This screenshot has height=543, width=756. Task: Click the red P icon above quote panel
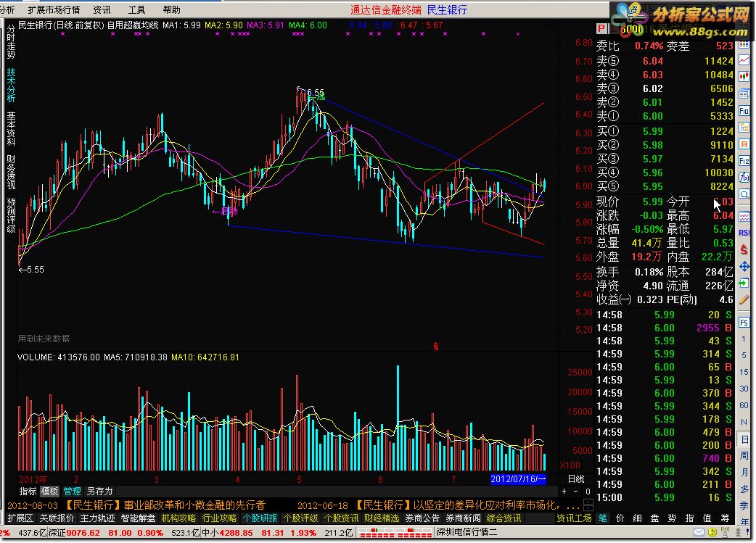(x=601, y=29)
